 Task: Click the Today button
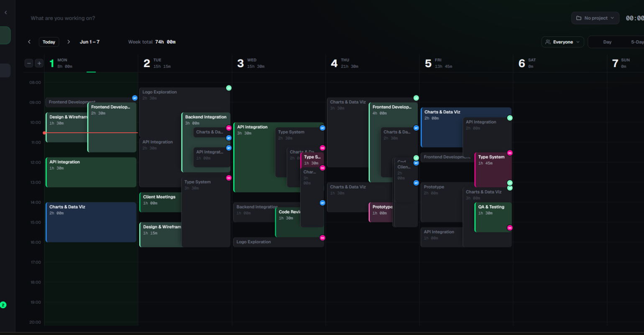point(49,42)
